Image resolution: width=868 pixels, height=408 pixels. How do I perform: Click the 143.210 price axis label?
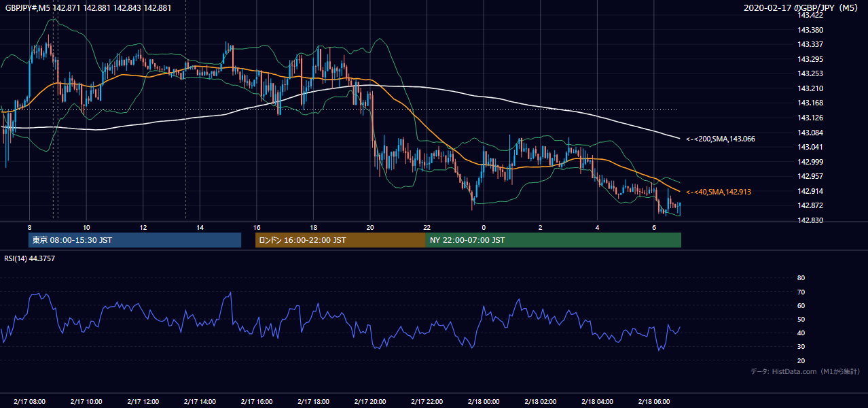point(810,88)
